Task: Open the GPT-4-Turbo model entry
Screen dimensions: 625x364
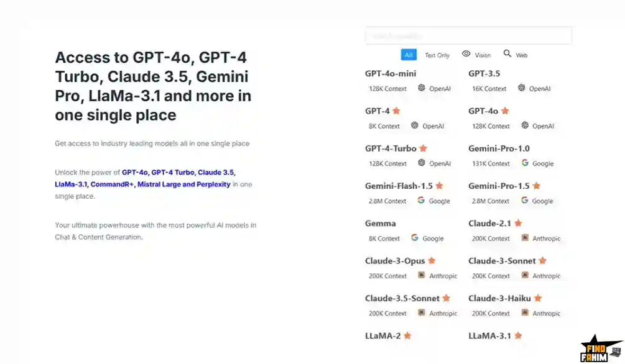Action: tap(391, 148)
